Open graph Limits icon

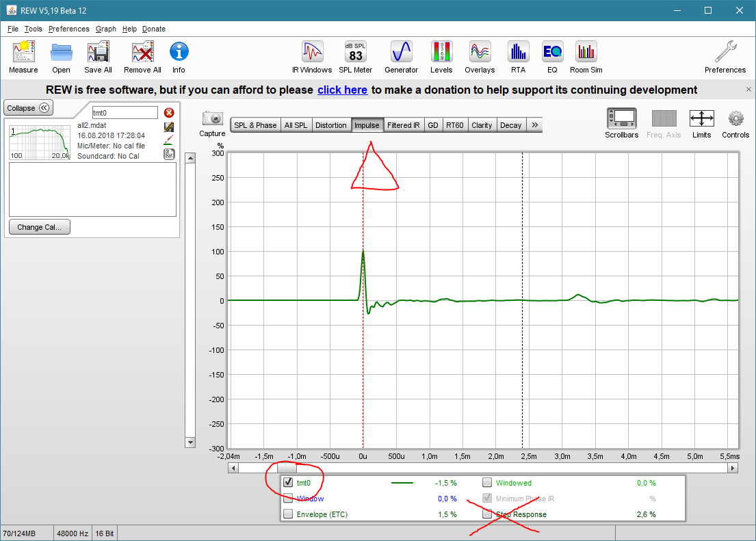[x=701, y=118]
